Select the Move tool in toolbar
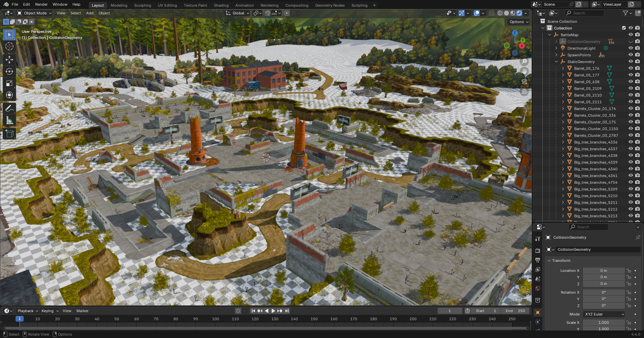Screen dimensions: 644x338 [9, 60]
